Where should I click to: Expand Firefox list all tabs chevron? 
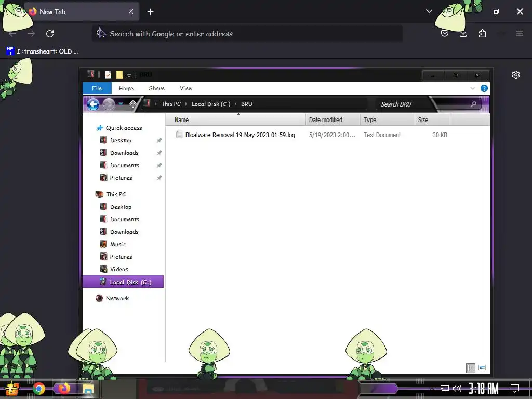[x=429, y=11]
